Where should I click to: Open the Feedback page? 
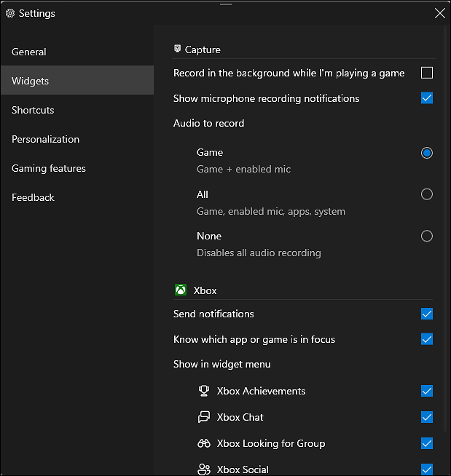[33, 197]
